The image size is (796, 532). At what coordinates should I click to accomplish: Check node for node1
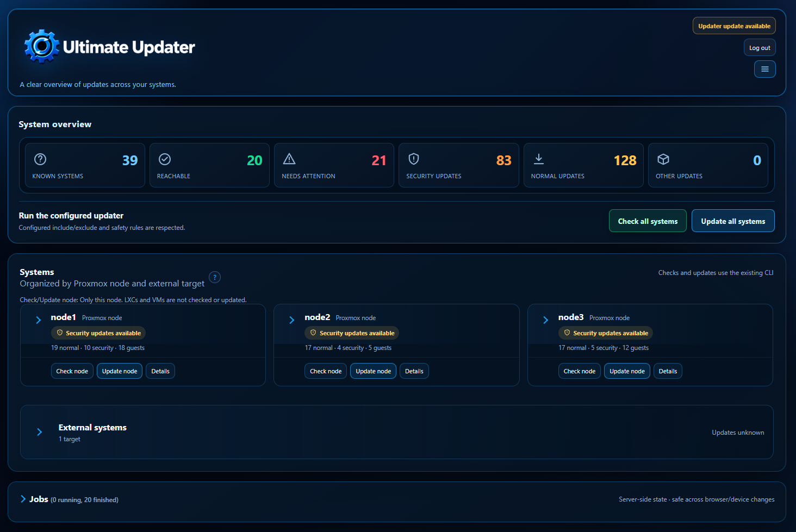[72, 371]
